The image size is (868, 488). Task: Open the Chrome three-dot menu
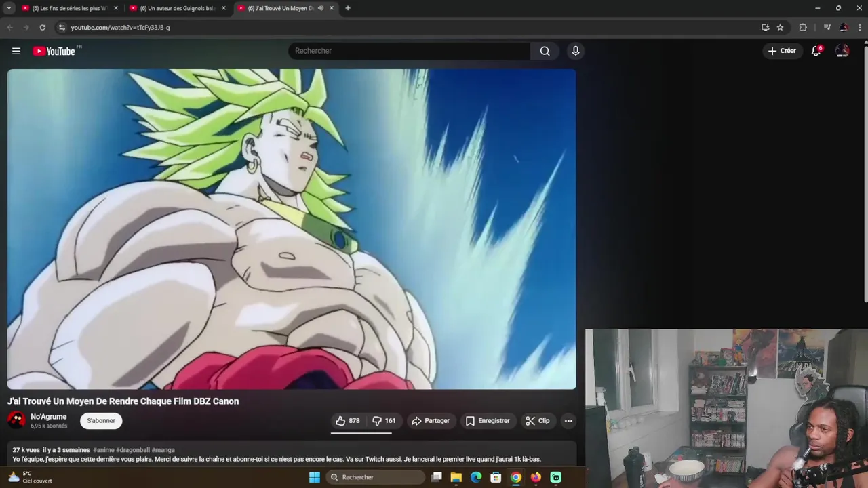tap(860, 28)
